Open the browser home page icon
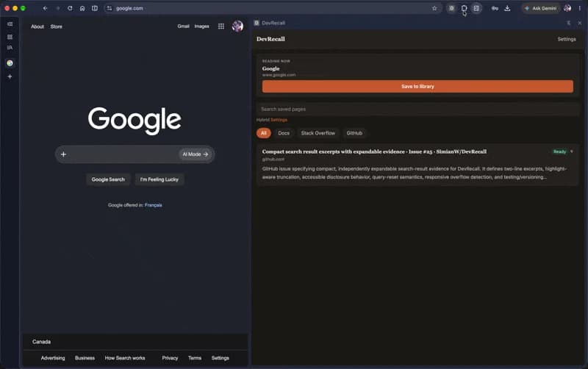The image size is (588, 369). (82, 8)
